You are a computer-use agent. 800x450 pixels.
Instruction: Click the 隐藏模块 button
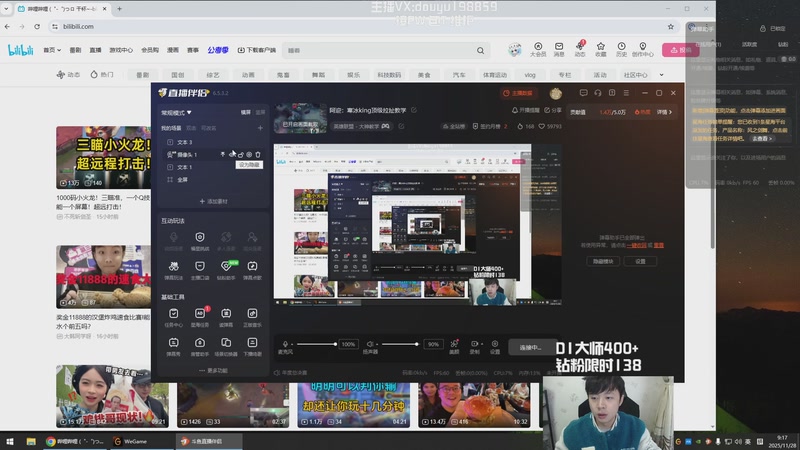pyautogui.click(x=603, y=261)
